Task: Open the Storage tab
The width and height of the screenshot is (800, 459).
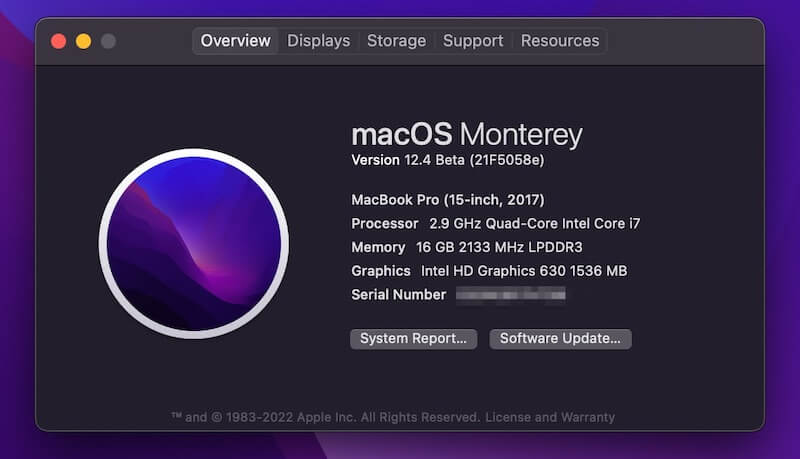Action: [396, 41]
